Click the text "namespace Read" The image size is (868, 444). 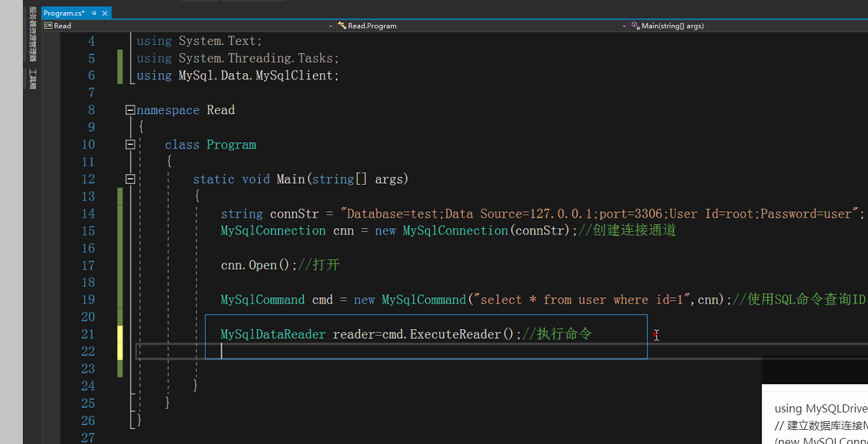pyautogui.click(x=185, y=110)
